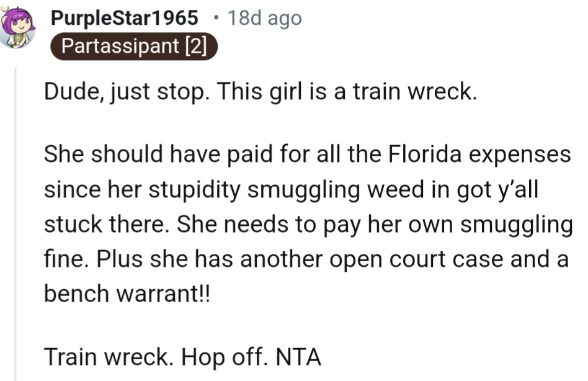The width and height of the screenshot is (588, 381).
Task: Click the dot separator before the timestamp
Action: [215, 17]
